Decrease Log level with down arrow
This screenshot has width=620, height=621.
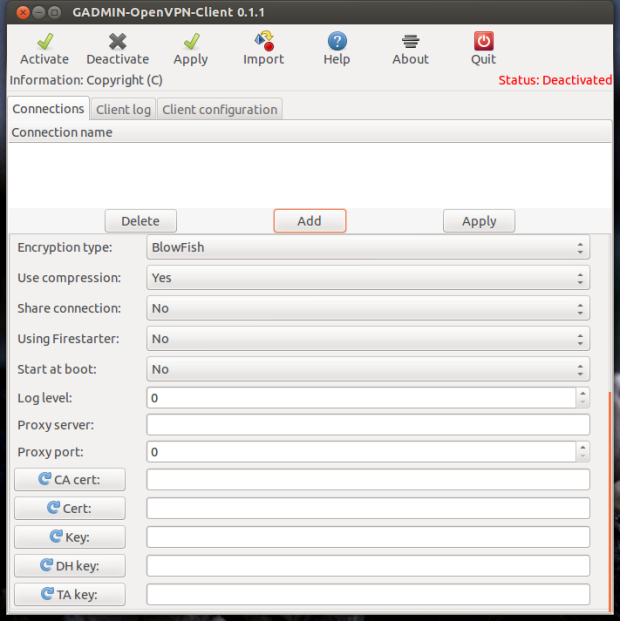583,402
